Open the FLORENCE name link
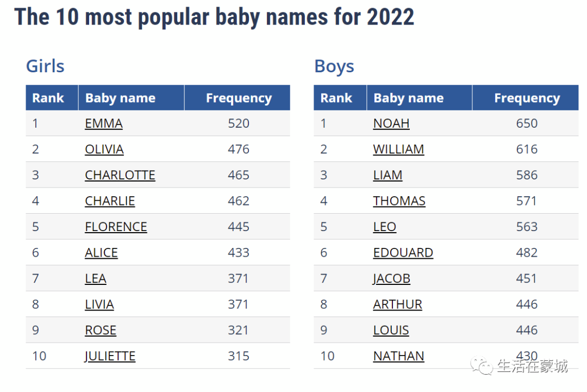Viewport: 587px width, 392px height. (116, 227)
